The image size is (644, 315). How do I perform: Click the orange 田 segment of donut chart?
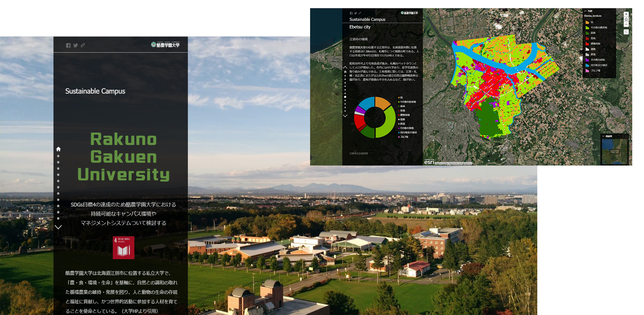point(382,103)
